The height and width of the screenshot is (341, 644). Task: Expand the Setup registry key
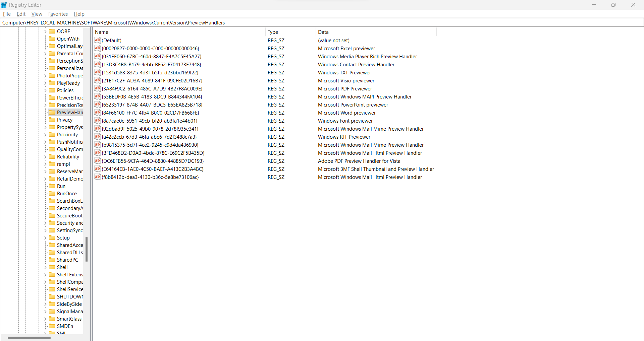click(46, 237)
